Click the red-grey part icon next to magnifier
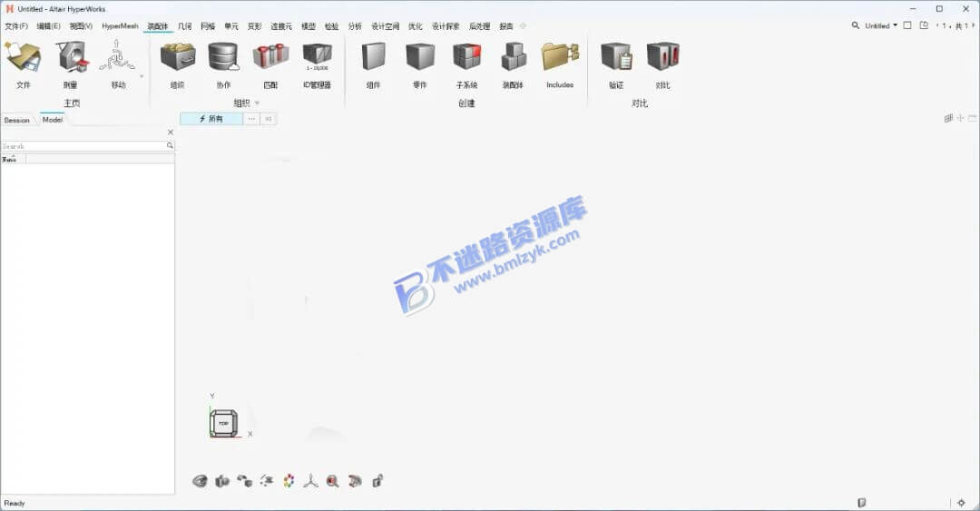The width and height of the screenshot is (980, 511). coord(355,481)
